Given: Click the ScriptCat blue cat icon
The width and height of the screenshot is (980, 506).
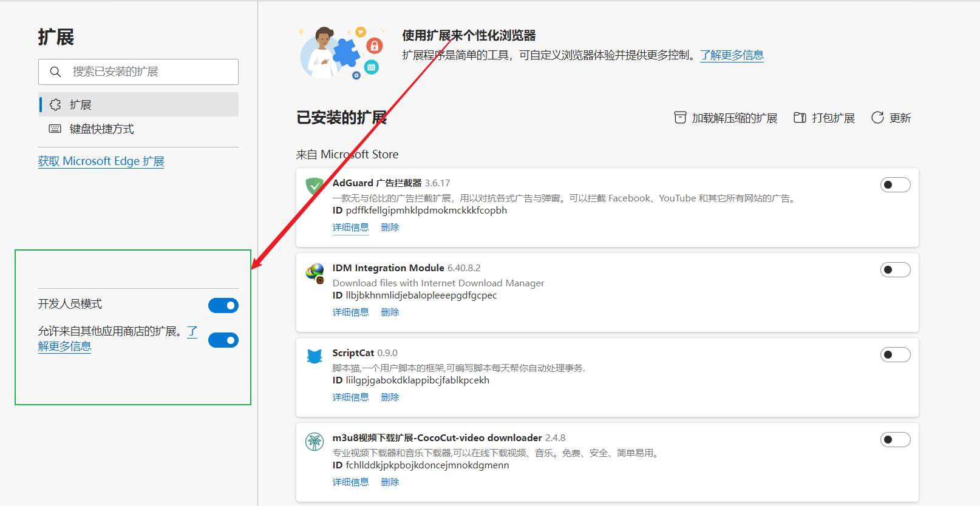Looking at the screenshot, I should point(315,356).
